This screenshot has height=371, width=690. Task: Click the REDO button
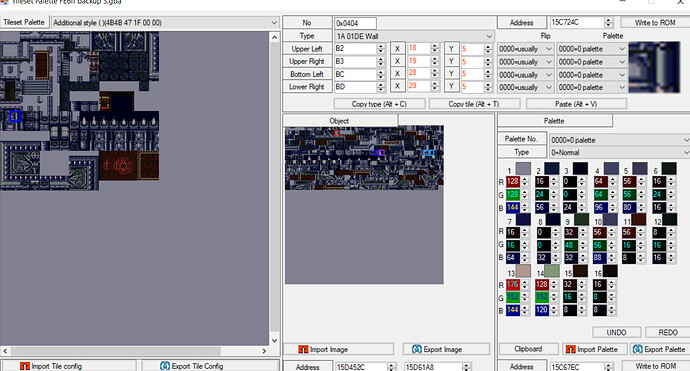pyautogui.click(x=668, y=332)
